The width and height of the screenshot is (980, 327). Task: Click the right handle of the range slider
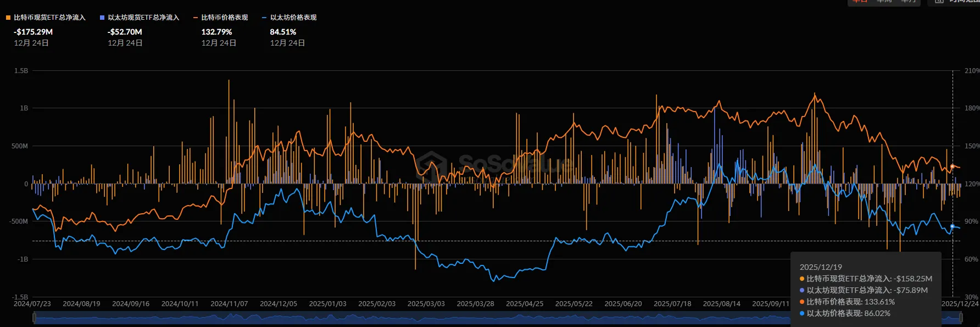coord(961,318)
